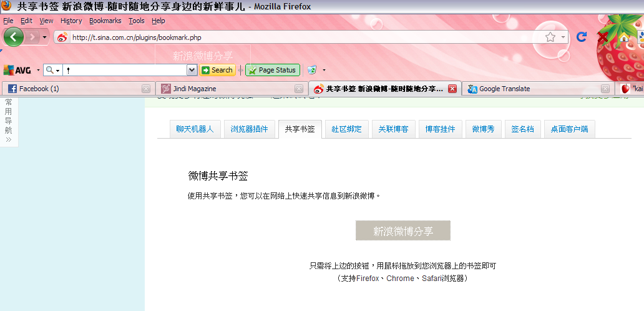Screen dimensions: 644x311
Task: Click the Weibo site icon in address bar
Action: click(62, 37)
